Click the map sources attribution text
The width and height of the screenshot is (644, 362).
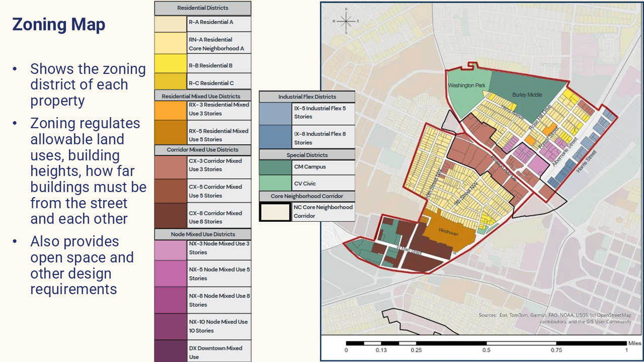tap(554, 319)
